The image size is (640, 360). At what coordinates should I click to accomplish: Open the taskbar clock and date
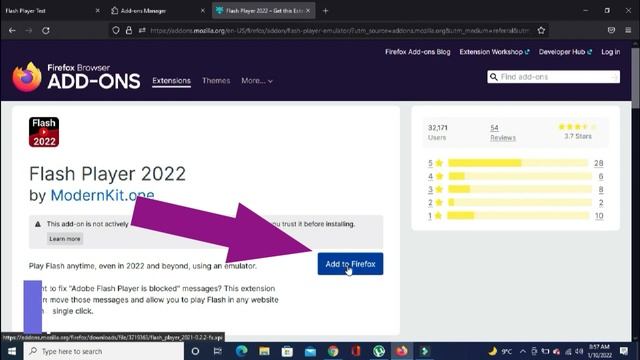tap(600, 351)
